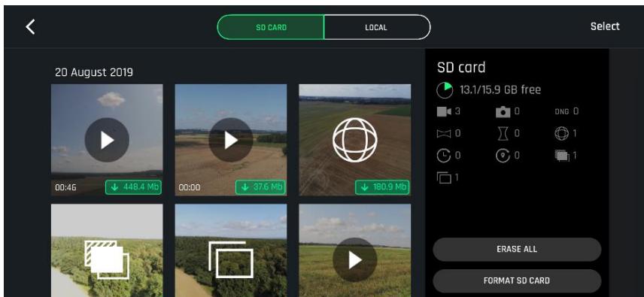Click the 00:46 duration label
Screen dimensions: 644x297
point(65,187)
